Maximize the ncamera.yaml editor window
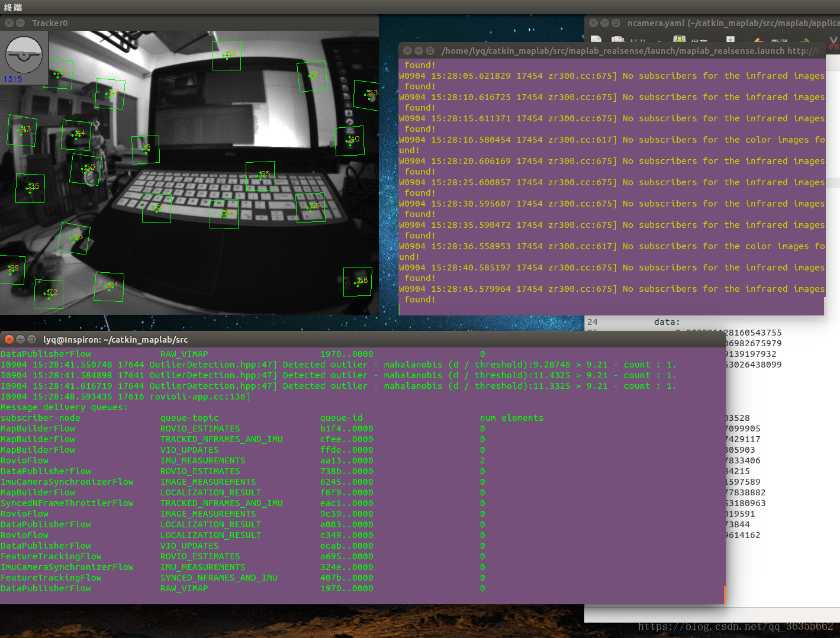 616,23
